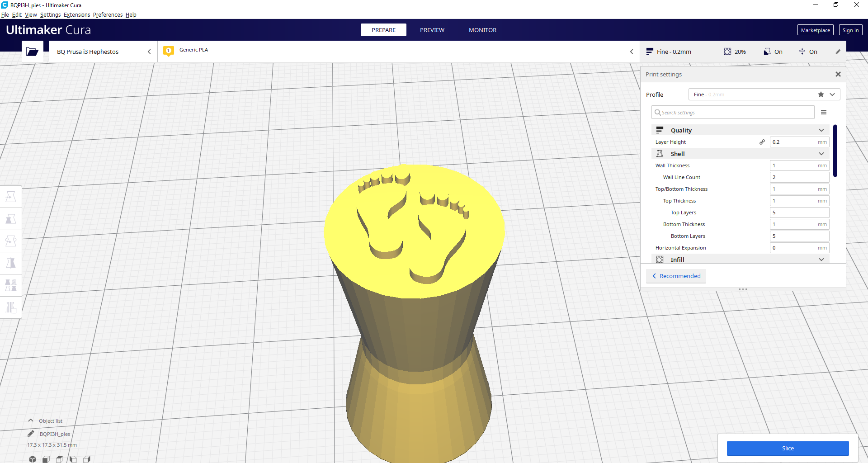Open the file folder icon to load model
The width and height of the screenshot is (868, 463).
(x=32, y=51)
